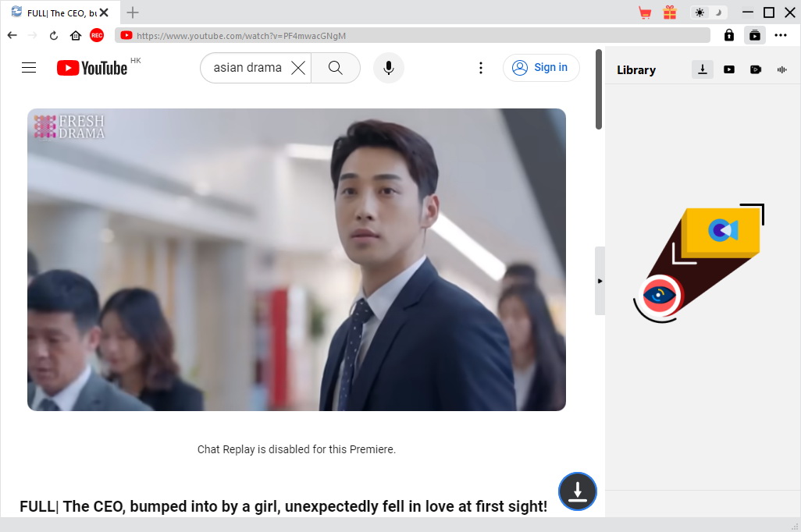Minimize the application window
This screenshot has width=801, height=532.
coord(747,12)
